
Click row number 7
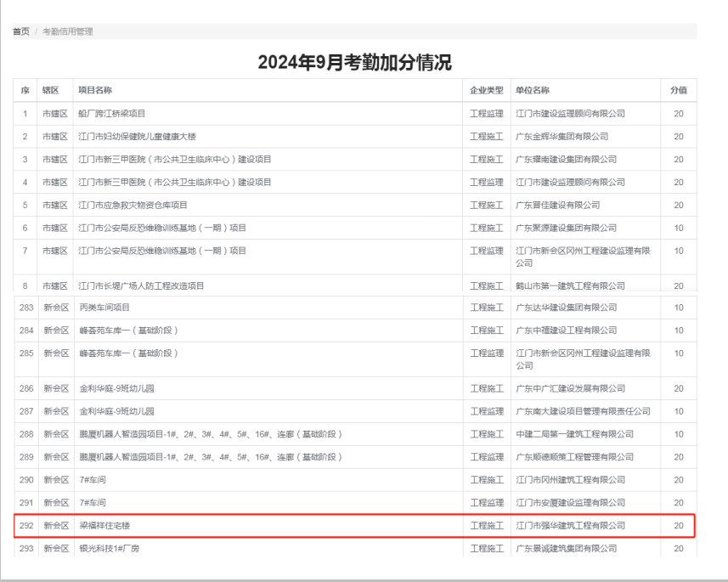[25, 251]
